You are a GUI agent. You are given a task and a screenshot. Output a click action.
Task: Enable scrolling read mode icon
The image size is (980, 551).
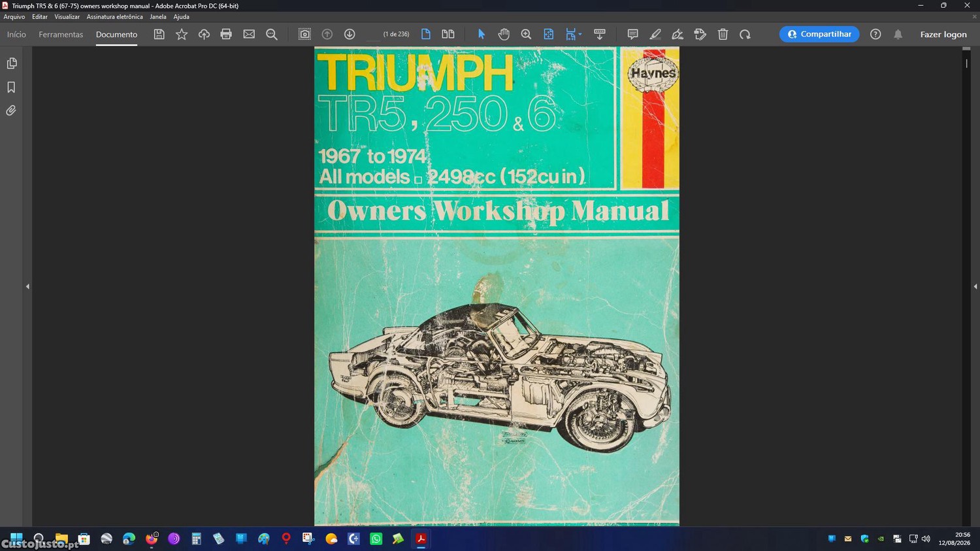click(x=600, y=34)
